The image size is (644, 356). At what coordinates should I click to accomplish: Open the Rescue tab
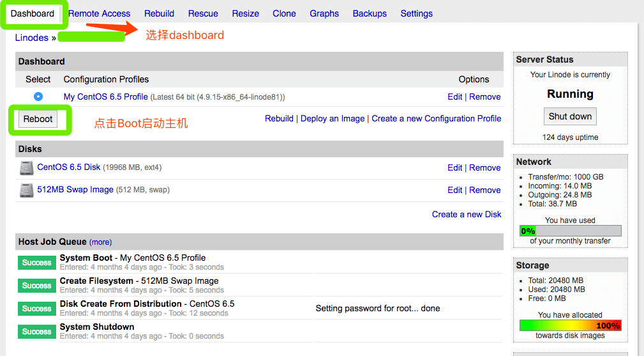[203, 13]
